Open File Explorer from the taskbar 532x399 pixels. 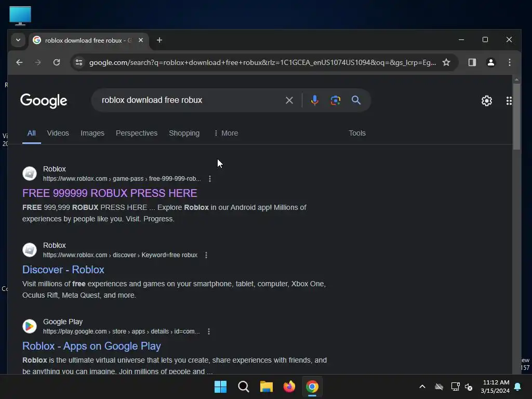(x=267, y=387)
